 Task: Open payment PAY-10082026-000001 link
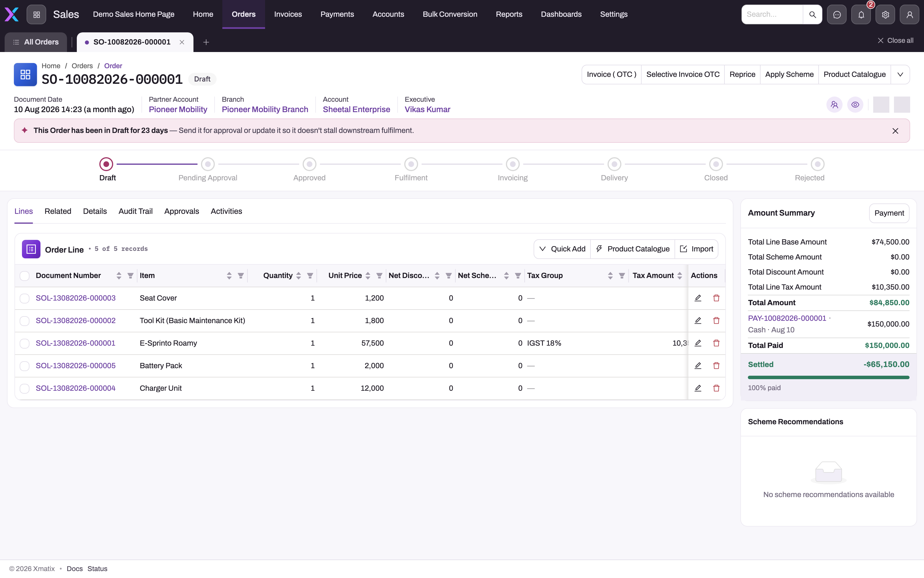pos(787,318)
